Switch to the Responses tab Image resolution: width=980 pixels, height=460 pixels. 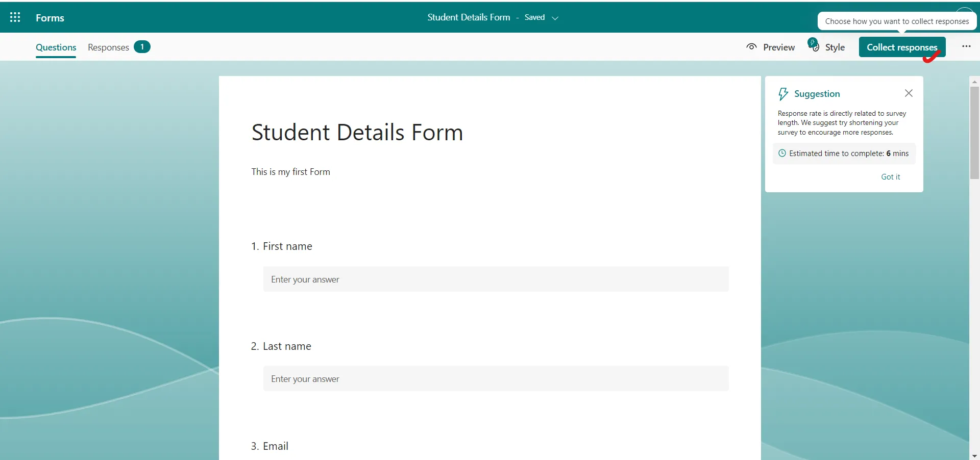pyautogui.click(x=107, y=47)
